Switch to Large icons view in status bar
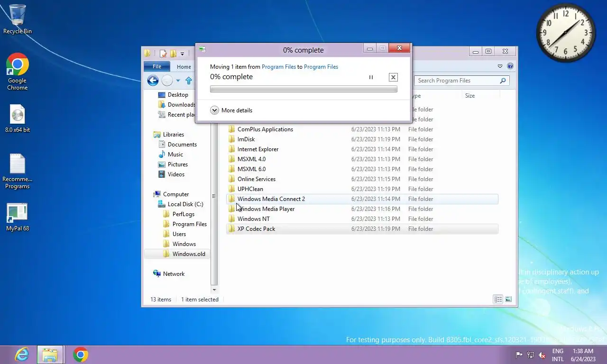This screenshot has width=607, height=364. point(508,300)
